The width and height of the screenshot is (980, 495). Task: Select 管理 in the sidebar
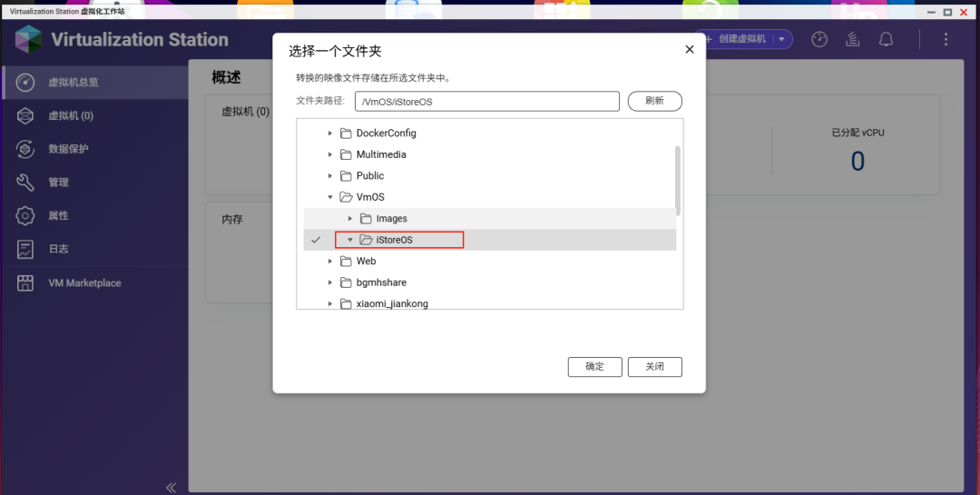point(93,182)
